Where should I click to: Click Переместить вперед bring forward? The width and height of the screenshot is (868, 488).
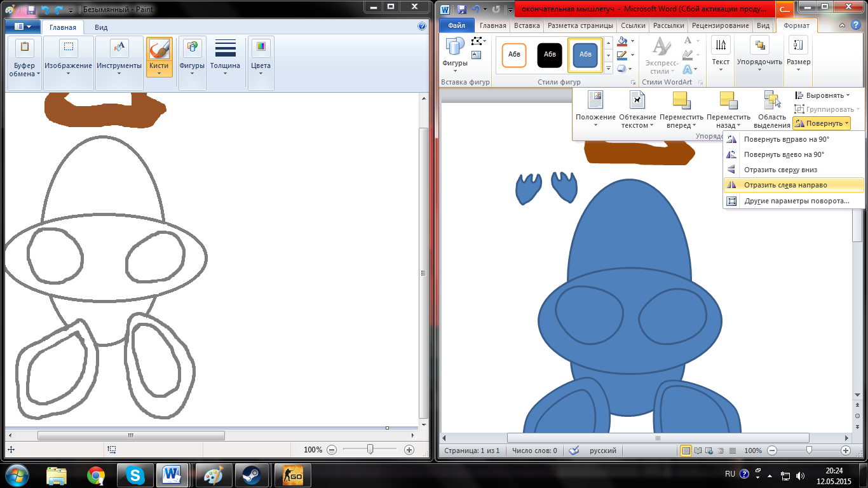[681, 109]
